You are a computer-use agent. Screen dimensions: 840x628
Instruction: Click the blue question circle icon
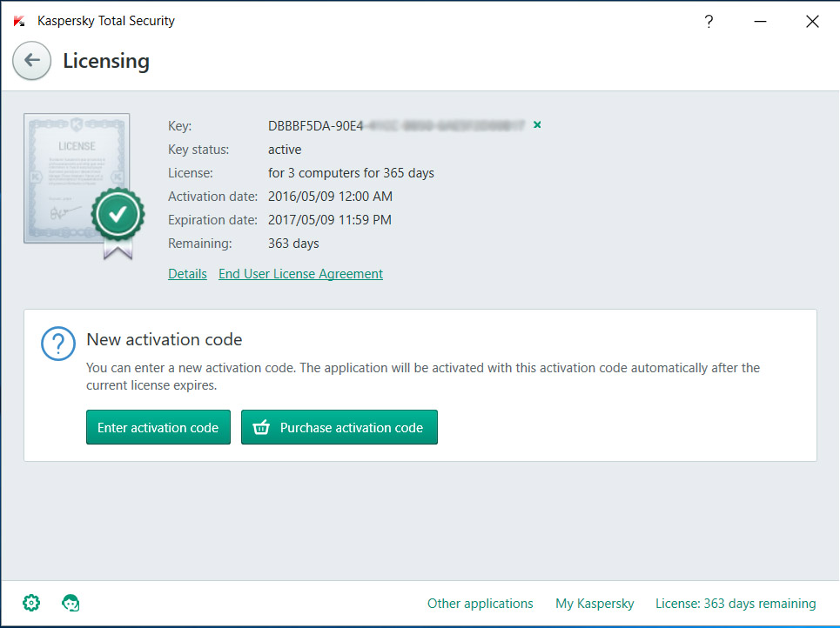[57, 344]
